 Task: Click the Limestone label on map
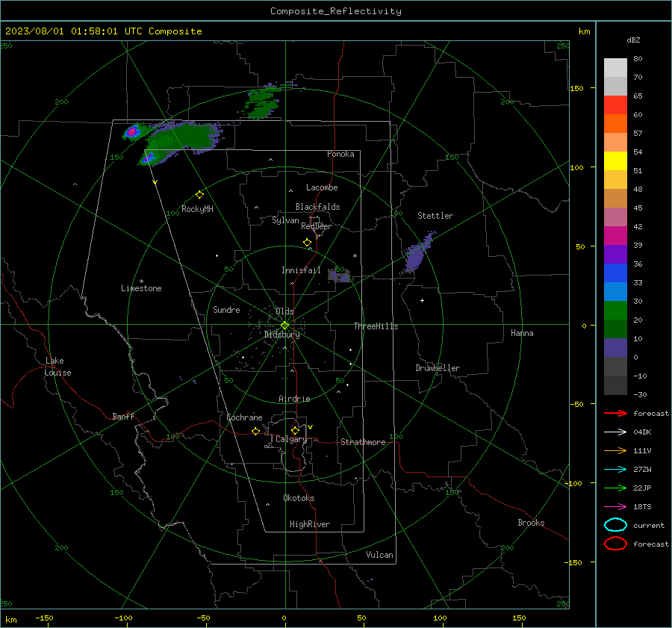coord(141,288)
